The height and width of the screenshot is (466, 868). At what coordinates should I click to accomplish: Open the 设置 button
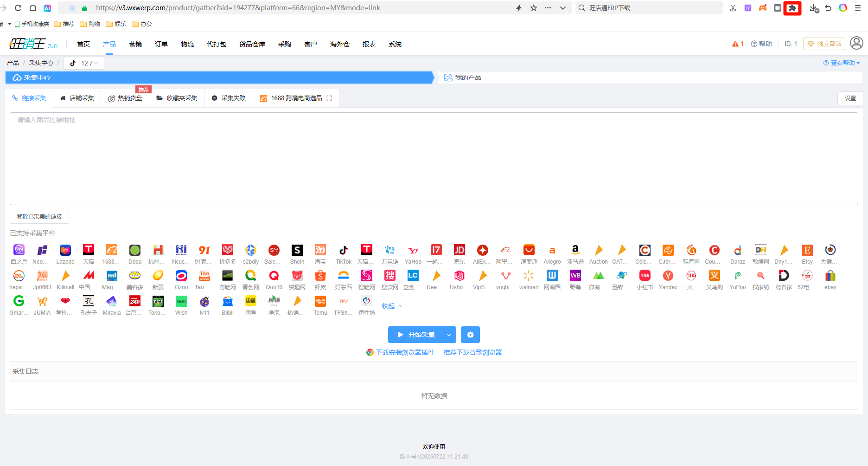pyautogui.click(x=850, y=98)
